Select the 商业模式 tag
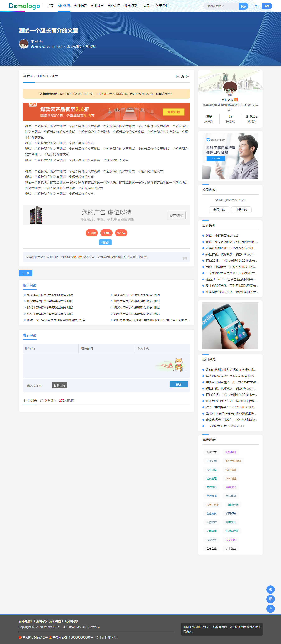This screenshot has height=644, width=281. (x=212, y=452)
